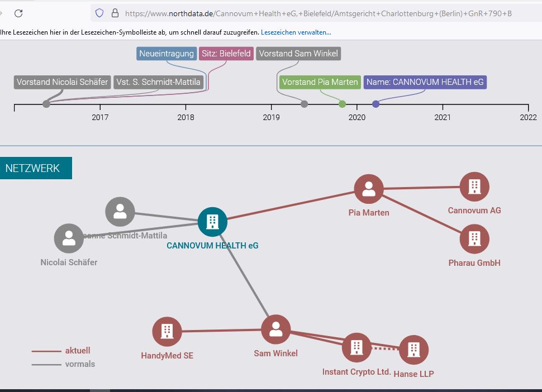This screenshot has height=392, width=542.
Task: Click the aktuell legend entry
Action: pos(61,351)
